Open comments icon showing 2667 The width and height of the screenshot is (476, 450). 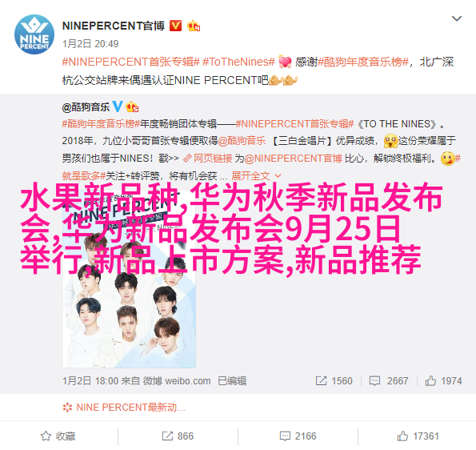pyautogui.click(x=374, y=380)
